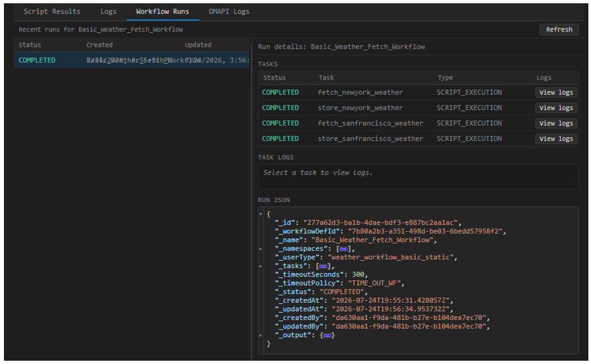
Task: Click the _updatedAt timestamp value
Action: tap(390, 309)
